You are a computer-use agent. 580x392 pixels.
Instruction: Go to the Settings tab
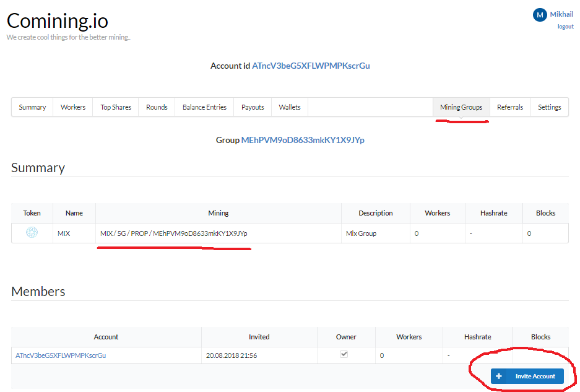pos(549,107)
